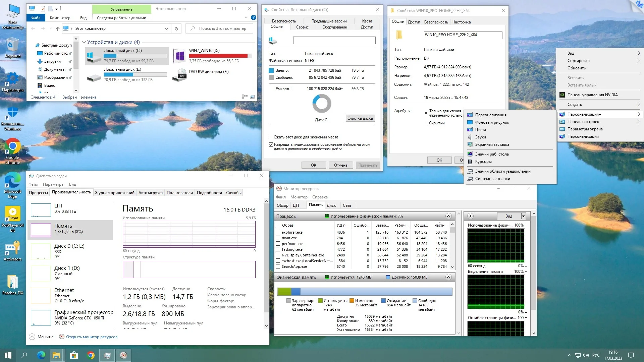Collapse the Physical Memory section
The image size is (644, 362).
click(448, 277)
